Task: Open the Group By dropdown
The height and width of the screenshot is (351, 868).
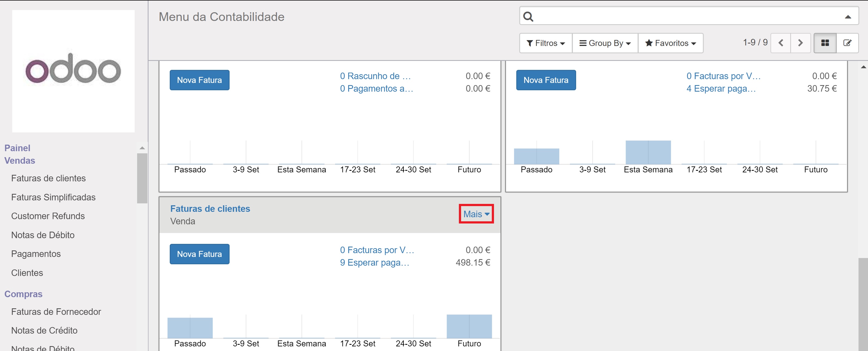Action: coord(604,43)
